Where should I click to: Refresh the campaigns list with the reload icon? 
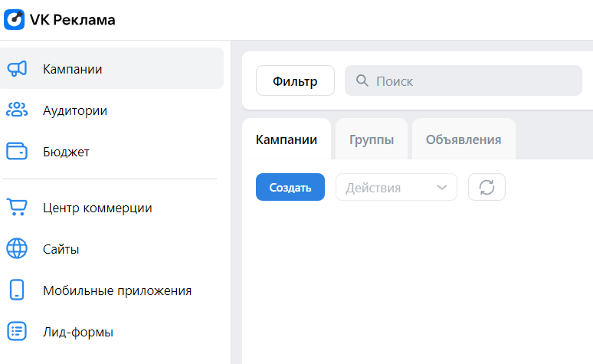pos(487,187)
